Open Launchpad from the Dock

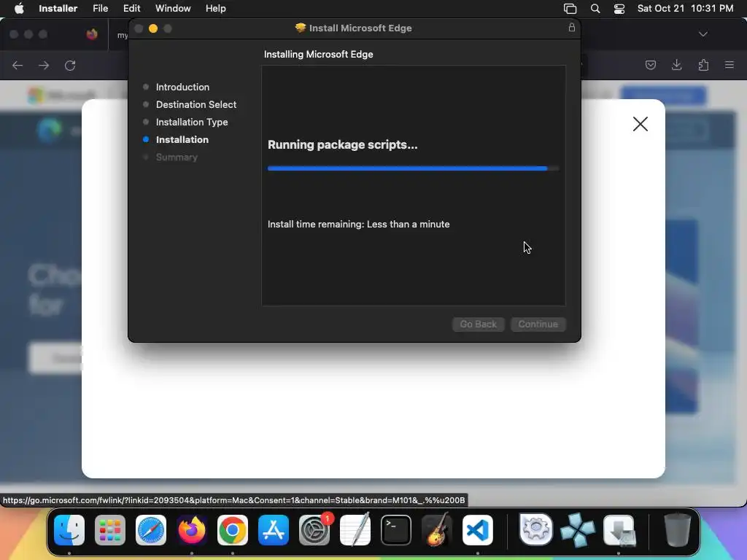click(110, 530)
